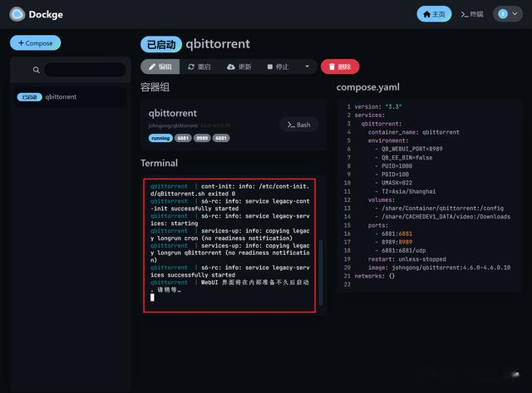Screen dimensions: 532x393
Task: Click the QB_EE_BIN=false environment line
Action: 403,157
